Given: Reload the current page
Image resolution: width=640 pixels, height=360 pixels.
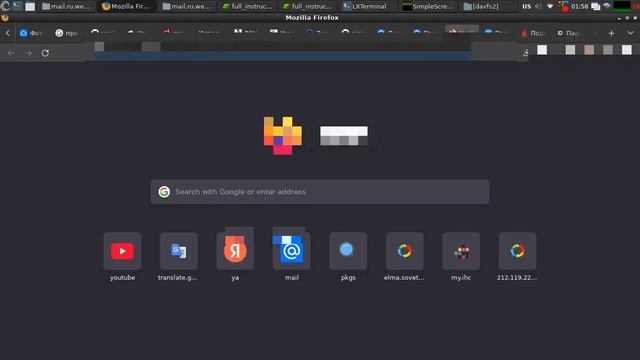Looking at the screenshot, I should 45,53.
